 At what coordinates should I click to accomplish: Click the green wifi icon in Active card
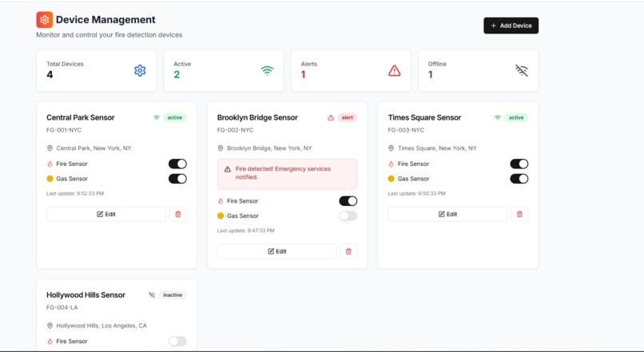tap(268, 70)
